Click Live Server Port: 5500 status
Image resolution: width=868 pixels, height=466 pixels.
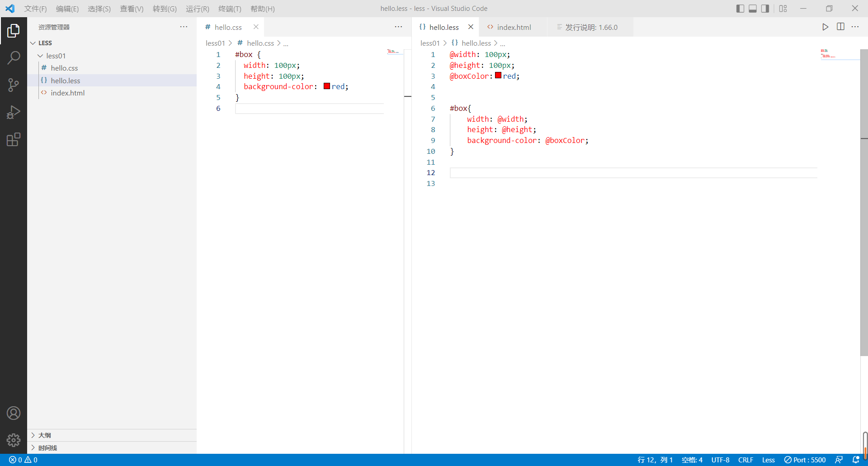coord(805,460)
